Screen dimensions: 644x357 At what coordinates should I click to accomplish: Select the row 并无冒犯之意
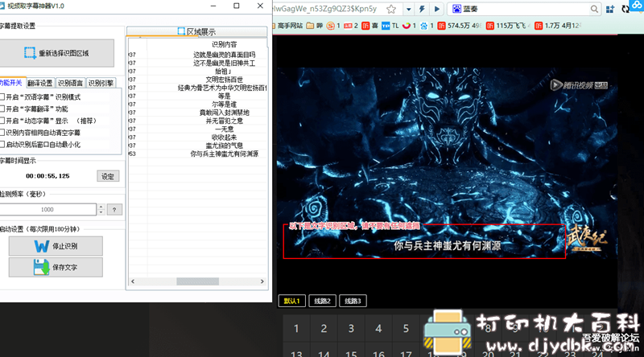tap(197, 121)
